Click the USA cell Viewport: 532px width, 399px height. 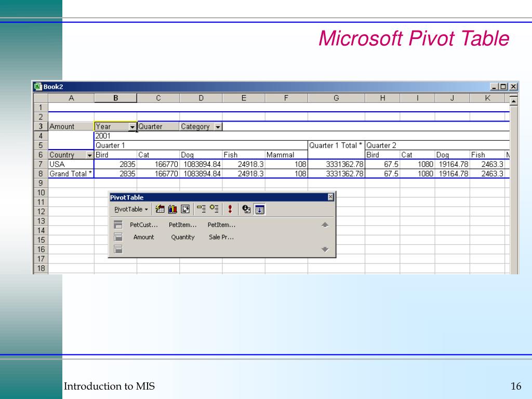coord(71,164)
